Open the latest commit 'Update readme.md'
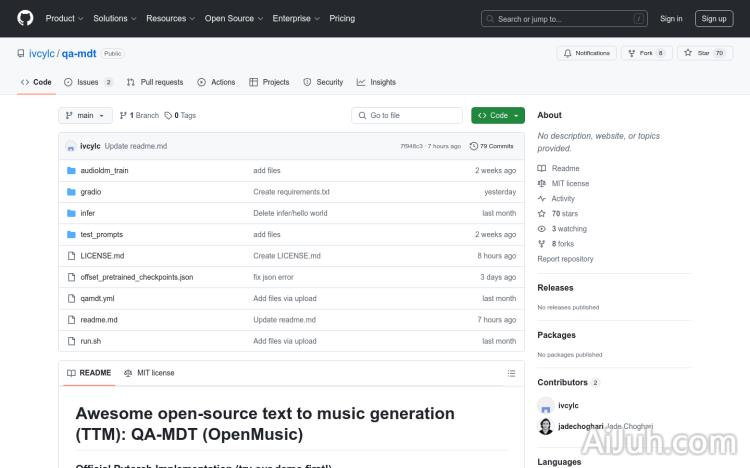The width and height of the screenshot is (750, 468). pos(136,146)
